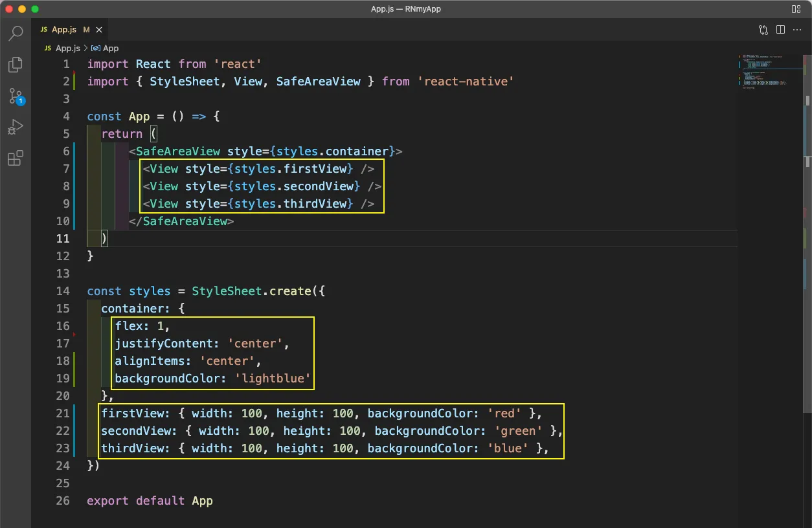Select the App.js editor tab
812x528 pixels.
coord(70,30)
